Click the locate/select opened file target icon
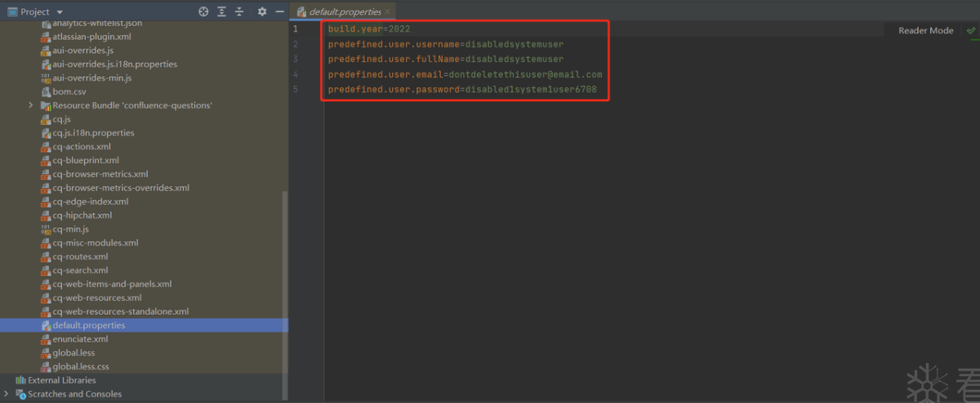The image size is (980, 403). 203,11
